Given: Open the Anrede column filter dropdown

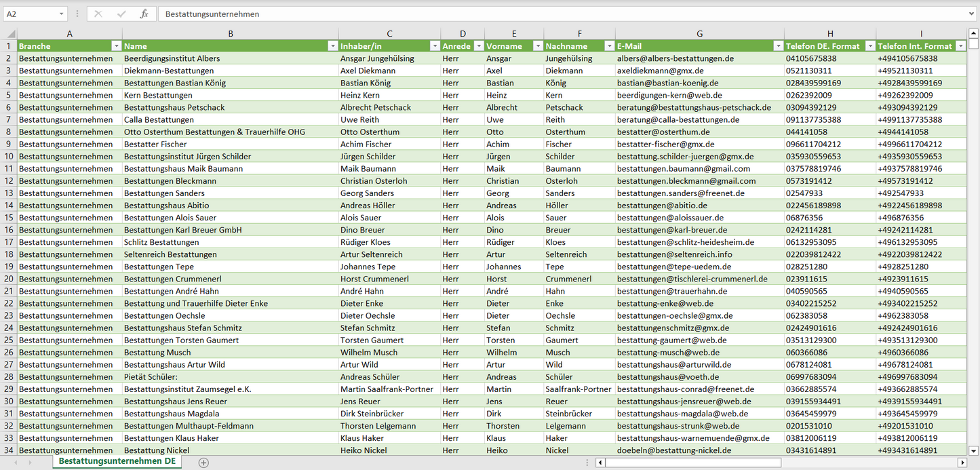Looking at the screenshot, I should pos(477,46).
